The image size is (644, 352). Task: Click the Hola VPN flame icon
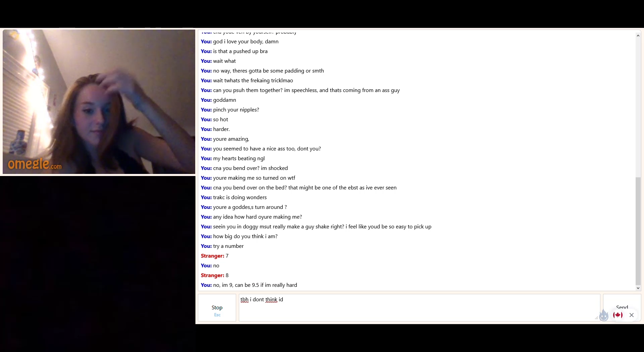tap(604, 315)
